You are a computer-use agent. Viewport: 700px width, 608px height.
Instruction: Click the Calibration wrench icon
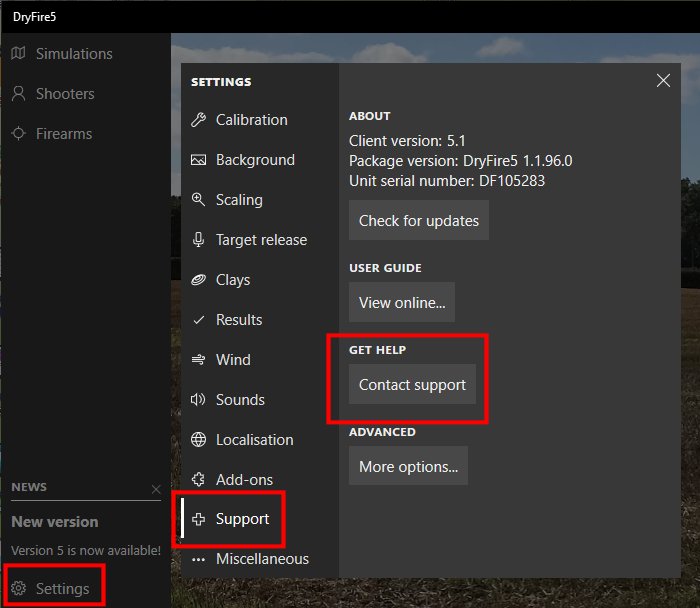point(198,120)
